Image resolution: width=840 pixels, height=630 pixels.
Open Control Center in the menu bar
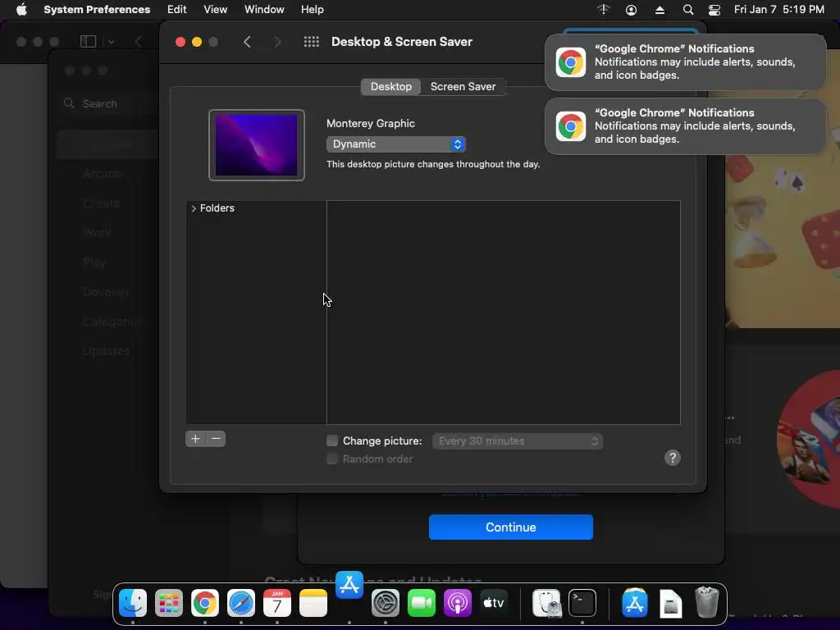coord(714,10)
